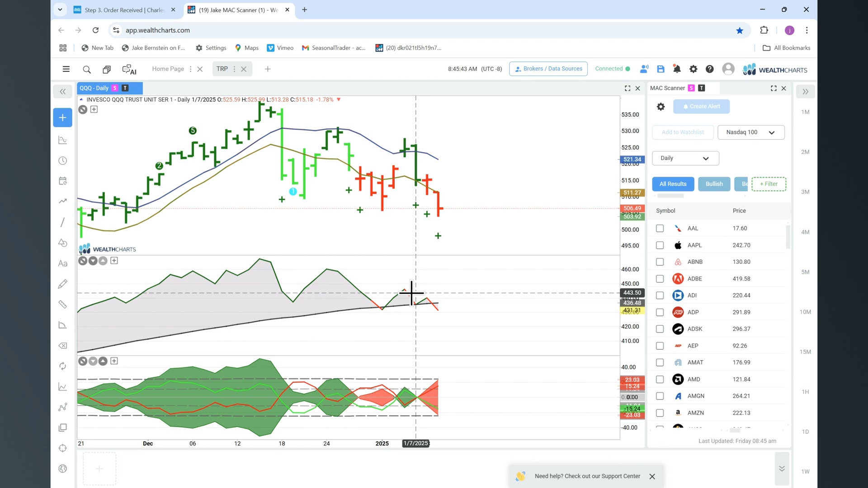Image resolution: width=868 pixels, height=488 pixels.
Task: Collapse the left sidebar with double chevron
Action: [x=63, y=92]
